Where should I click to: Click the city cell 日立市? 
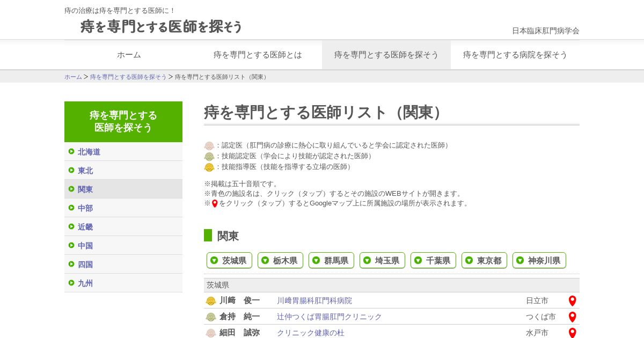point(537,301)
